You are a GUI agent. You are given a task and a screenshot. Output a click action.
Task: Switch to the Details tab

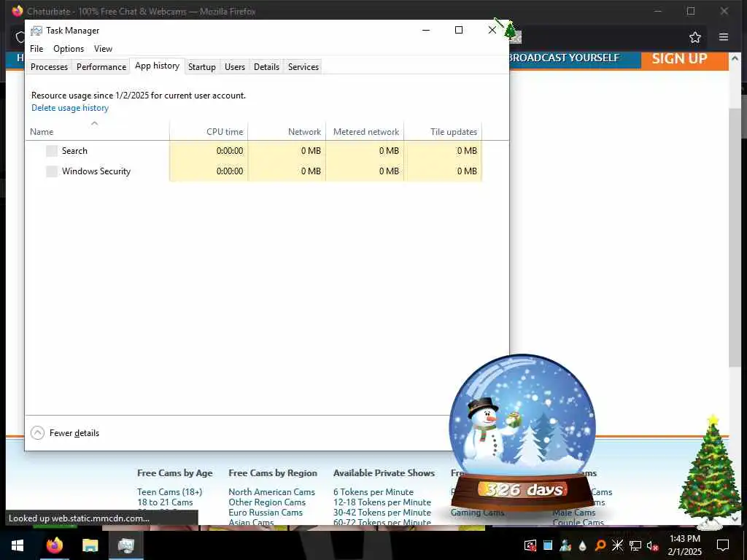pos(266,66)
